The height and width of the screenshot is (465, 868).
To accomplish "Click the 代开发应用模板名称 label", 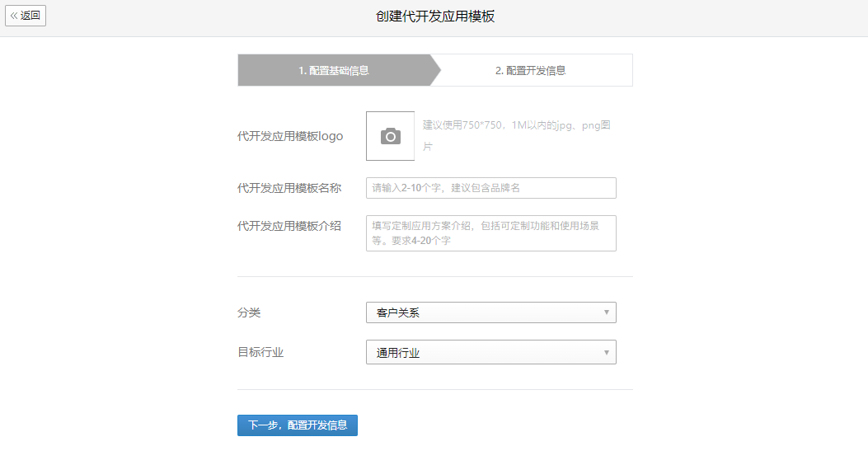I will [289, 188].
